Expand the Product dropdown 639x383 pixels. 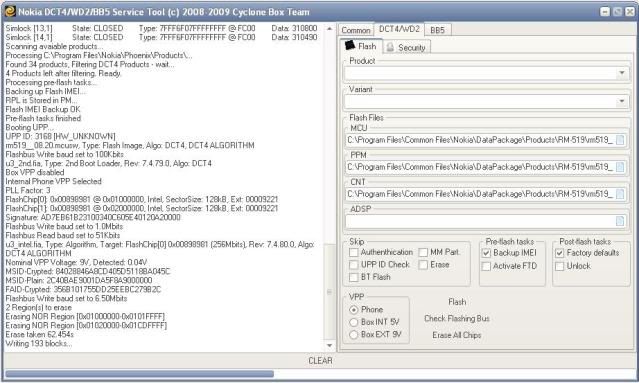pyautogui.click(x=622, y=73)
